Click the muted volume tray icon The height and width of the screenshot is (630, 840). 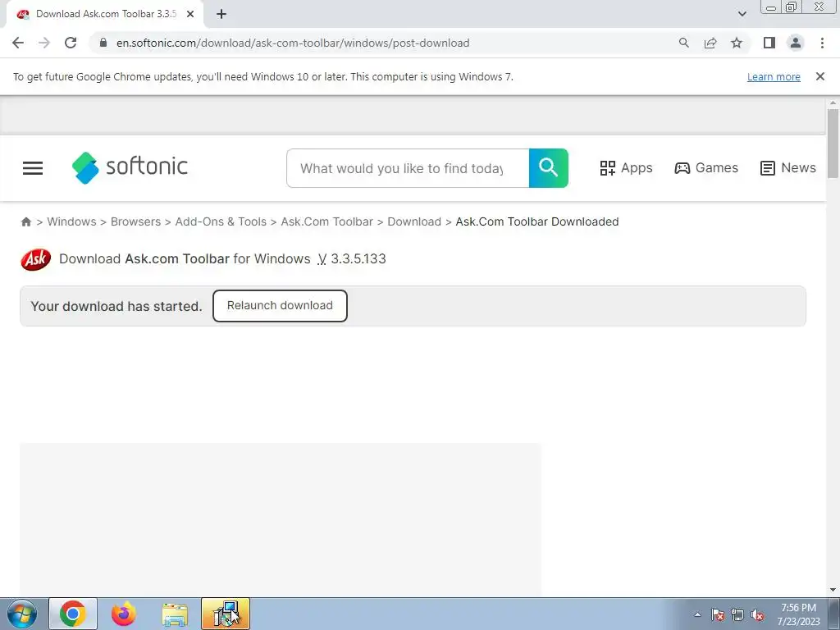757,614
